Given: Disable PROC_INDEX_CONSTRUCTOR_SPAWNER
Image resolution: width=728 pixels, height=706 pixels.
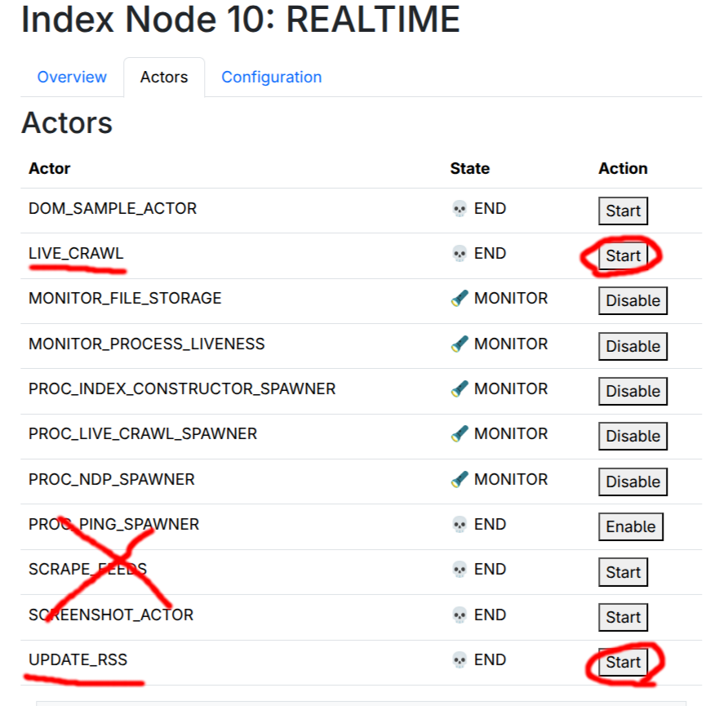Looking at the screenshot, I should pos(633,391).
